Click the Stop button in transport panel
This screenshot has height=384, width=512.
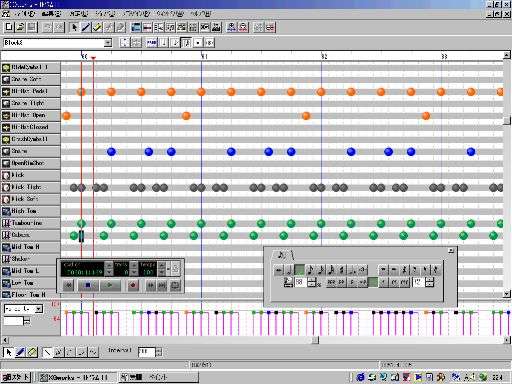pos(88,285)
